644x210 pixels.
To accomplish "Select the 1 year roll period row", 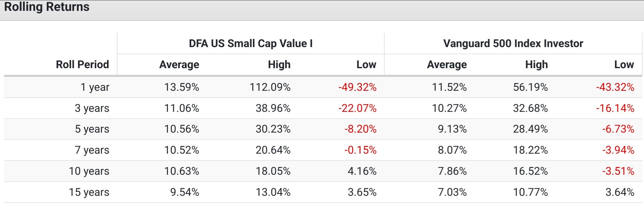I will click(95, 87).
